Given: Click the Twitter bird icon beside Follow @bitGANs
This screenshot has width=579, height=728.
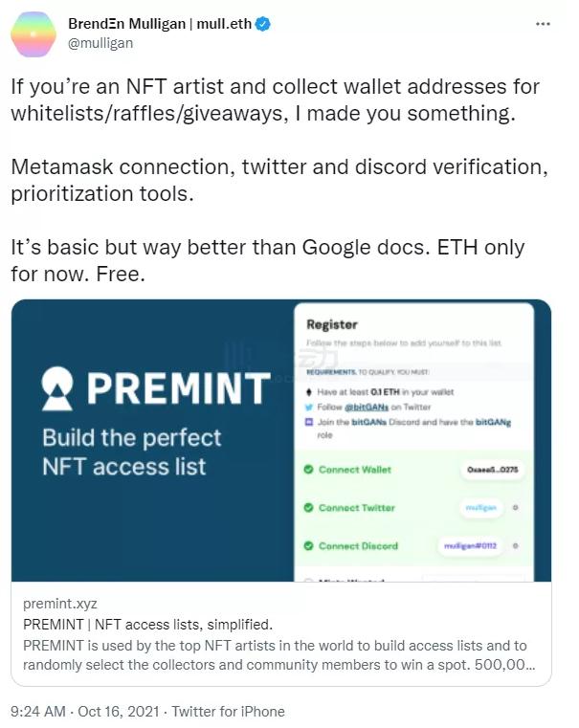Looking at the screenshot, I should 308,407.
